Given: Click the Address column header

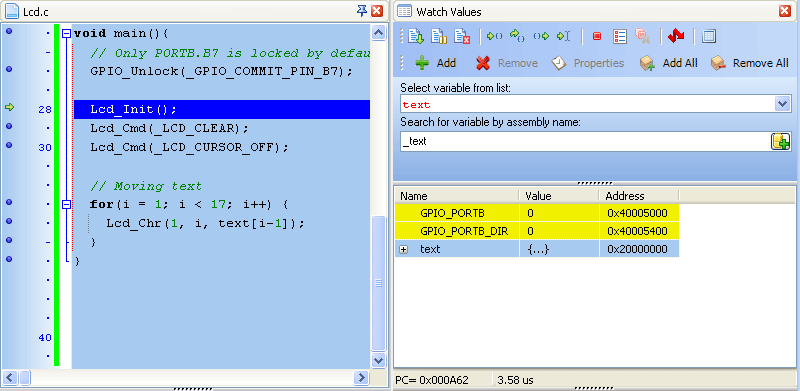Looking at the screenshot, I should [x=639, y=196].
